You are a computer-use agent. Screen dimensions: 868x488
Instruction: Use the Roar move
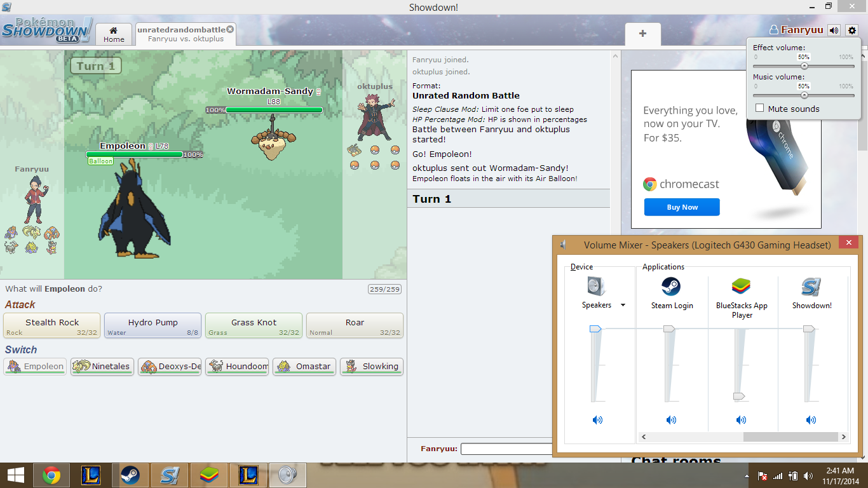point(355,325)
